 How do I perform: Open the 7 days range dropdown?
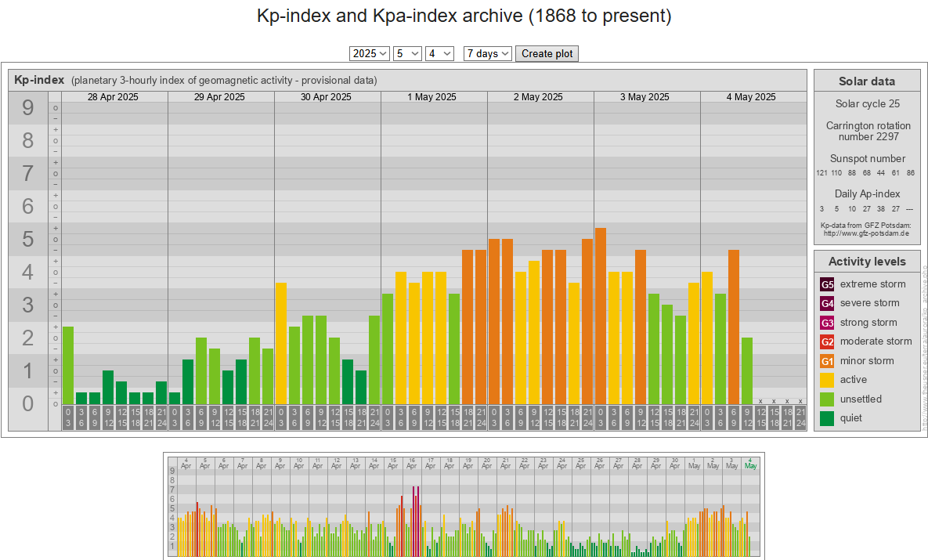[488, 53]
